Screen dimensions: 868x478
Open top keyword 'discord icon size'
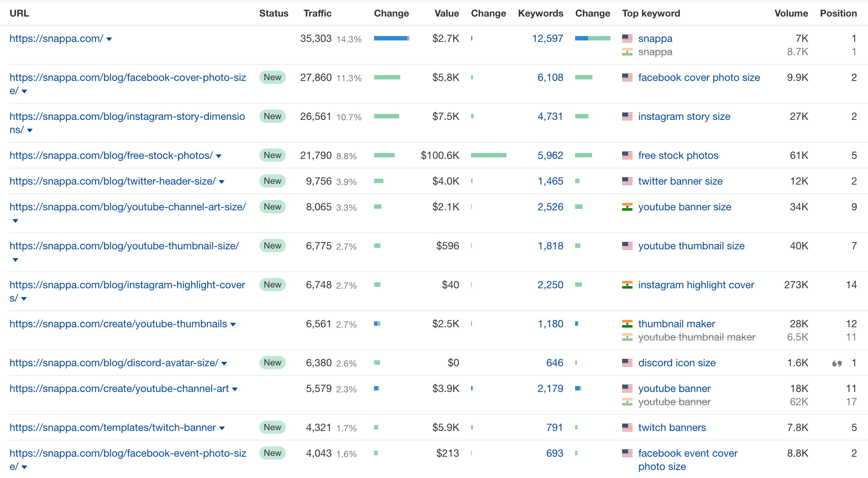pos(677,363)
